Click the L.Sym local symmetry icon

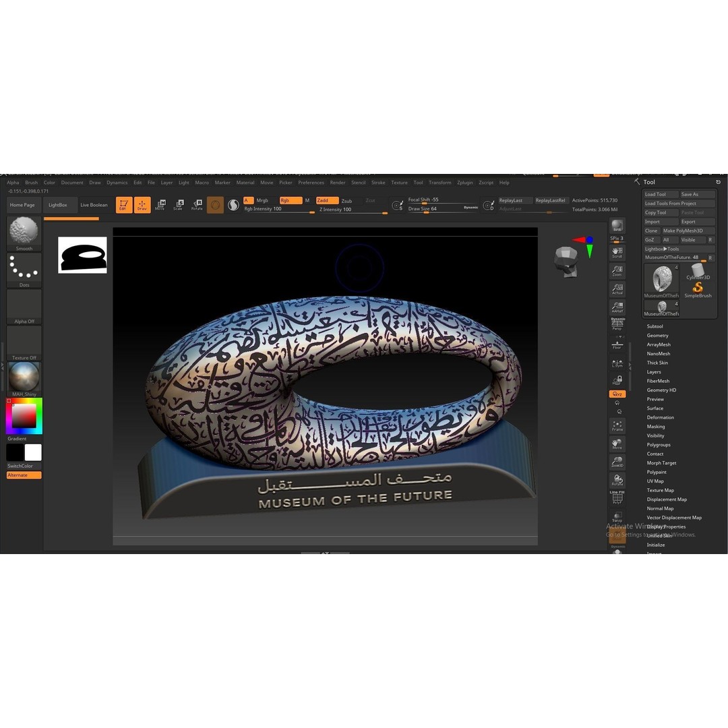[x=617, y=363]
